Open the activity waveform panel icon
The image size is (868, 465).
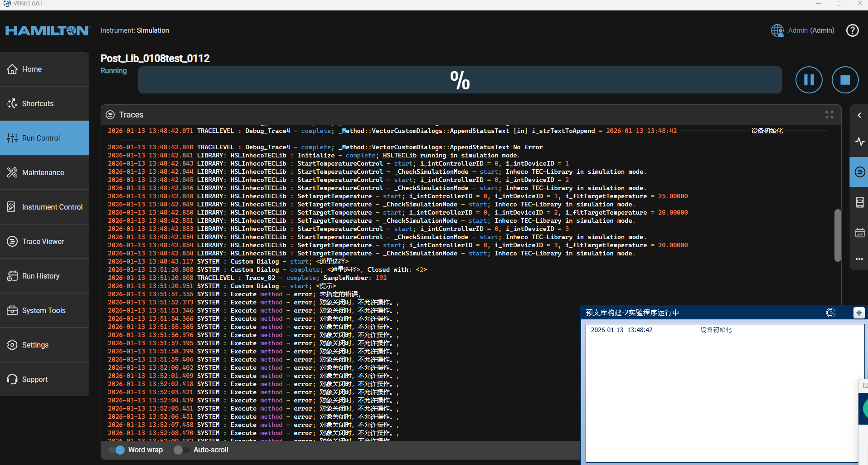coord(859,142)
